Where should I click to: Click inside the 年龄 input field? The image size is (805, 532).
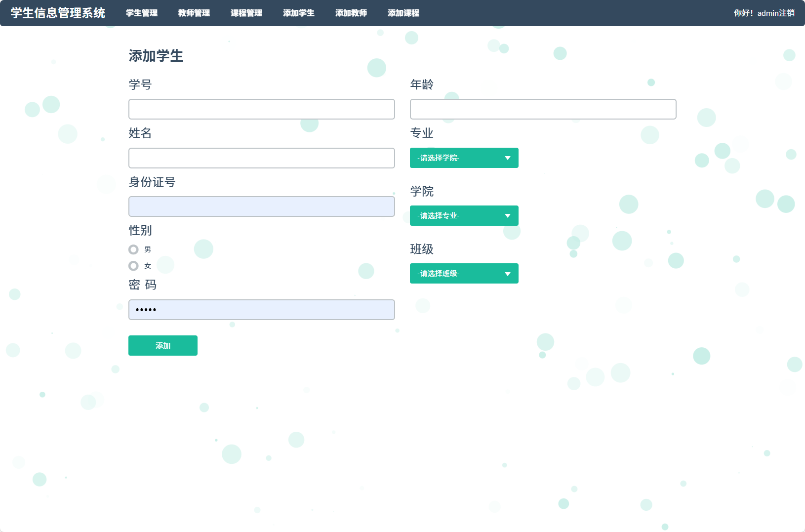coord(543,109)
